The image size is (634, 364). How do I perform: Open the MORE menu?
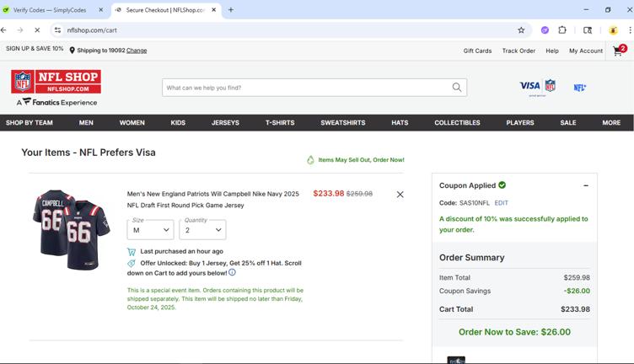pyautogui.click(x=611, y=122)
